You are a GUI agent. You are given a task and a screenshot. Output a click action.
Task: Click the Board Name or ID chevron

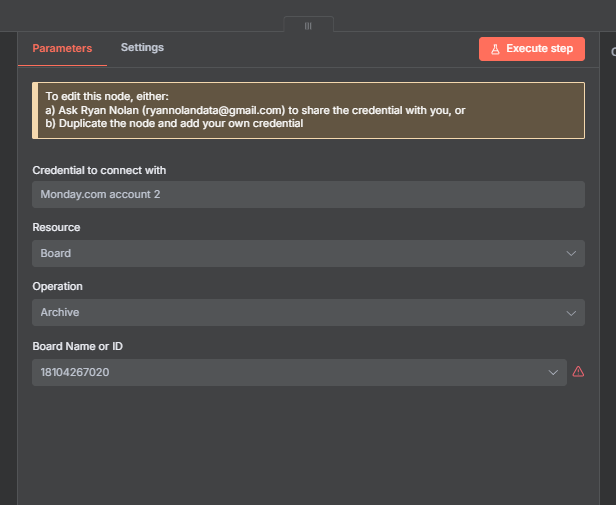click(554, 373)
